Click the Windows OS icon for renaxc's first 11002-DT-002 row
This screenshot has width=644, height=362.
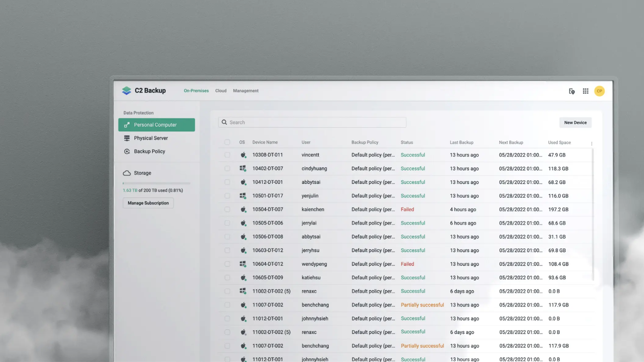[x=243, y=291]
